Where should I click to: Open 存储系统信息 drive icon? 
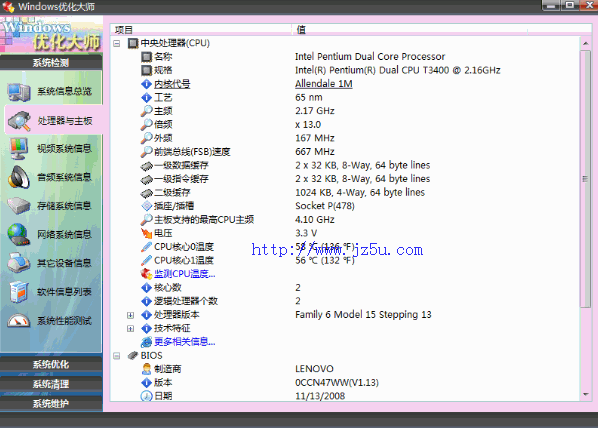[x=19, y=206]
